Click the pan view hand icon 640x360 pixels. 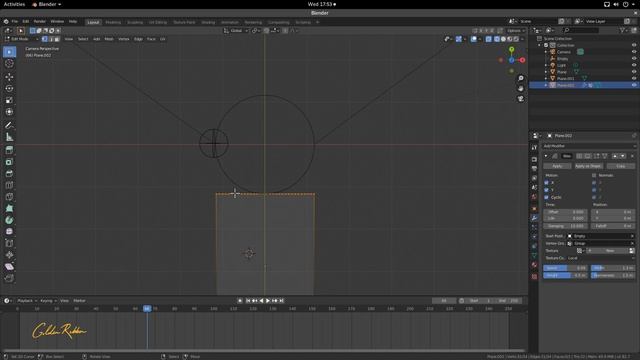pyautogui.click(x=521, y=89)
